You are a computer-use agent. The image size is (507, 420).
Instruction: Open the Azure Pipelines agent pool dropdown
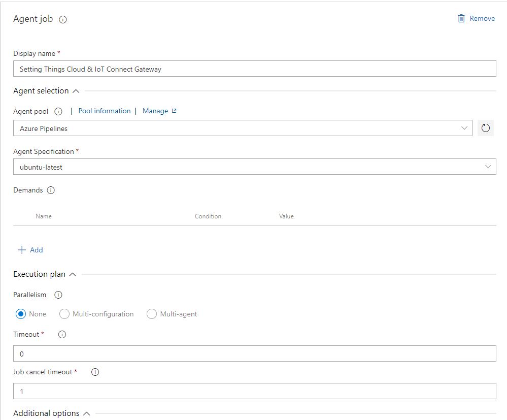pyautogui.click(x=243, y=128)
